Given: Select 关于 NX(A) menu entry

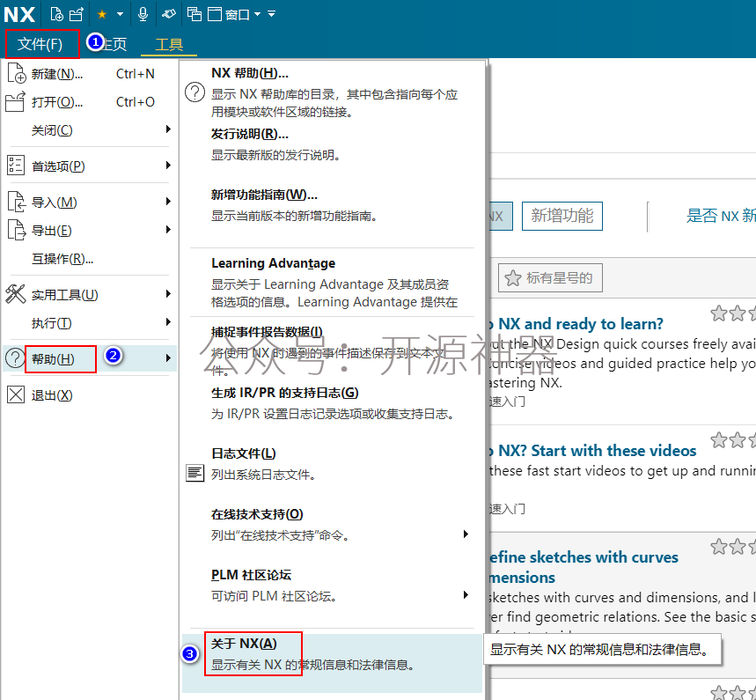Looking at the screenshot, I should point(333,663).
